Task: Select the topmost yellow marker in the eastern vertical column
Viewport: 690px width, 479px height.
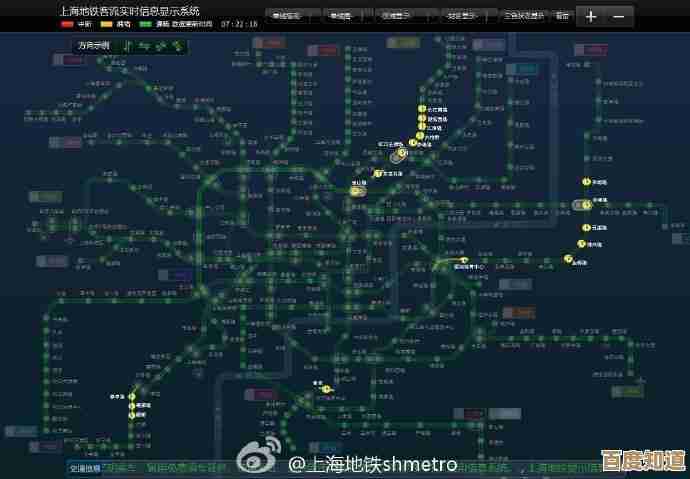Action: coord(586,181)
